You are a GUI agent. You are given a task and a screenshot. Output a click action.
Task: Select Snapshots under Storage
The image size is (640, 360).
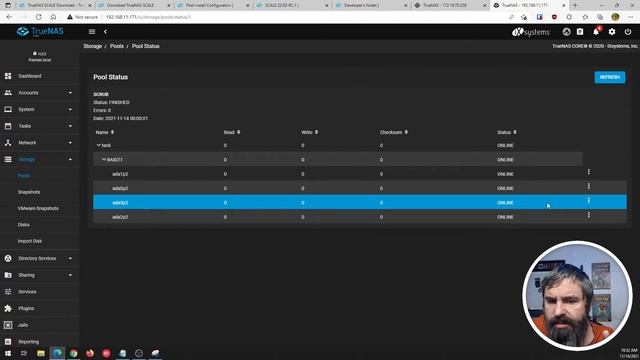[x=29, y=192]
